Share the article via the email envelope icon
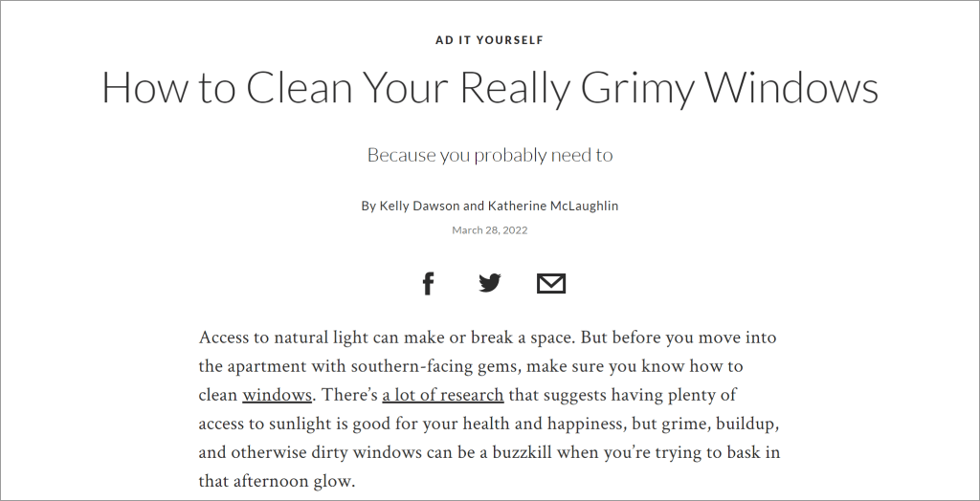Viewport: 980px width, 501px height. 551,284
